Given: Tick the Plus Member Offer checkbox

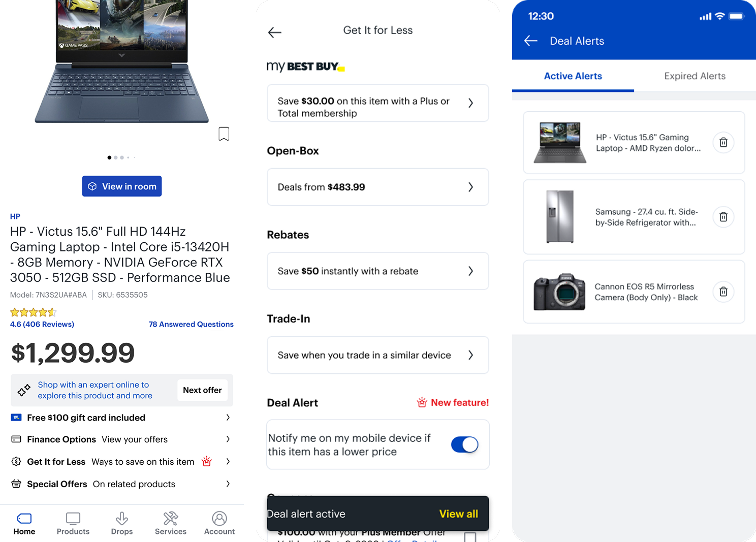Looking at the screenshot, I should click(470, 536).
